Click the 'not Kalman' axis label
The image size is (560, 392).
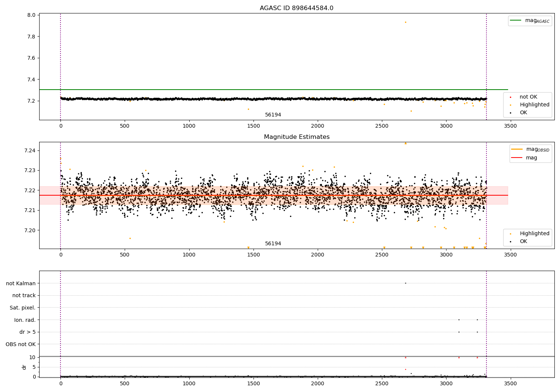click(21, 283)
